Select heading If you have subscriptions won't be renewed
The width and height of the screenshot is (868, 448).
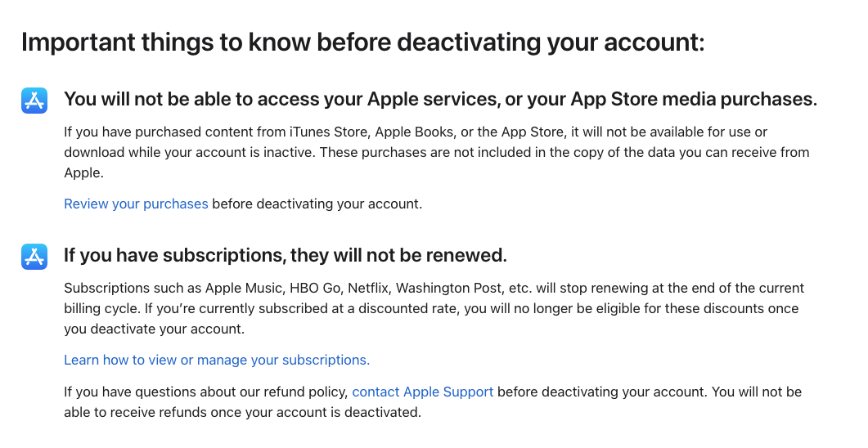(286, 256)
